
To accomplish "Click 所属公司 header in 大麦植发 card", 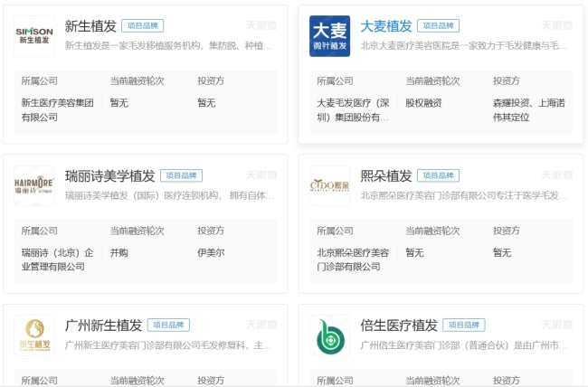I will [335, 81].
